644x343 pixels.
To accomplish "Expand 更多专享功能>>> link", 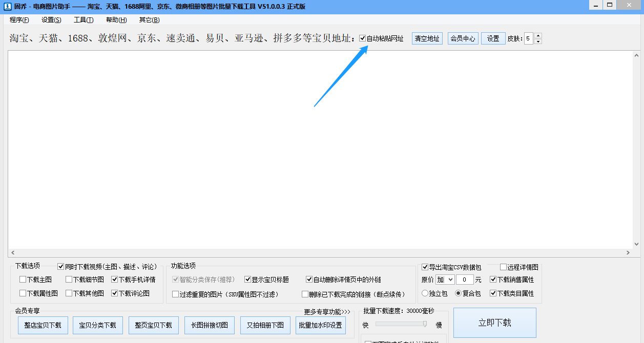I will tap(327, 311).
